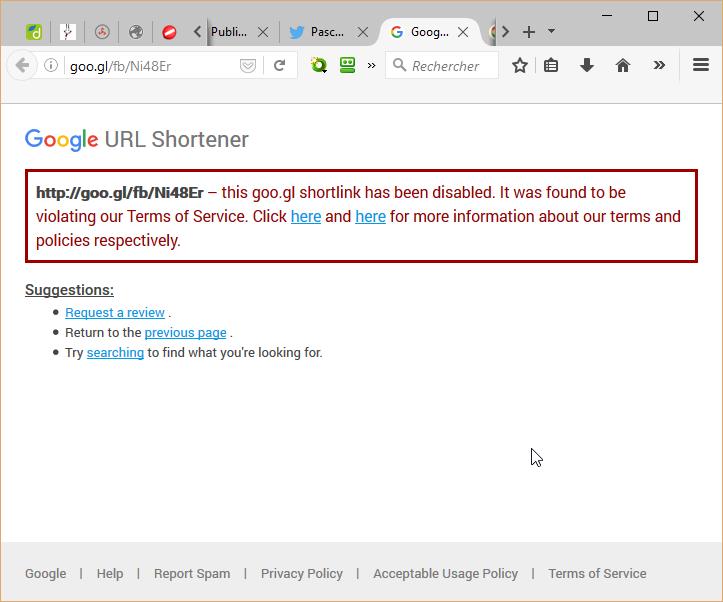This screenshot has width=723, height=602.
Task: Show site information icon
Action: (51, 65)
